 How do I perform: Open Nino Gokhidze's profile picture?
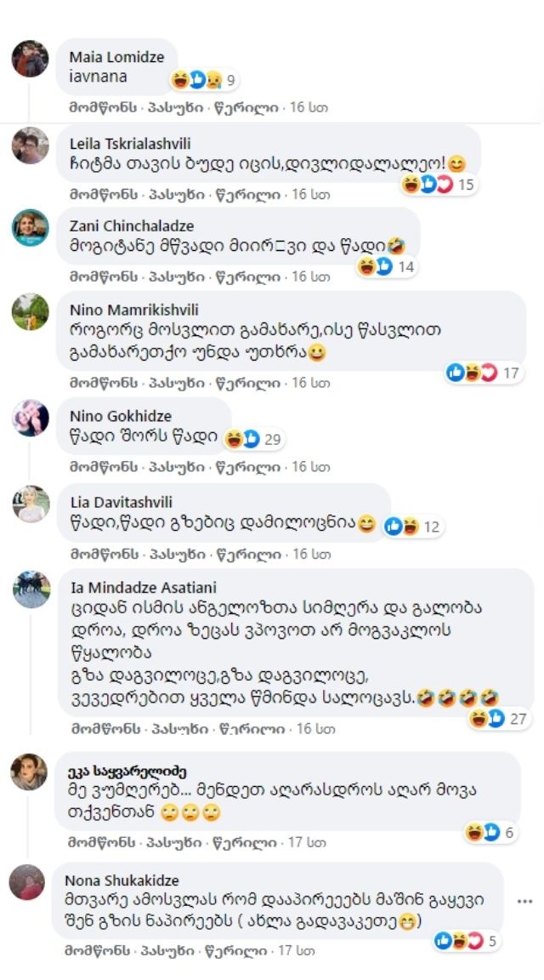[x=30, y=418]
